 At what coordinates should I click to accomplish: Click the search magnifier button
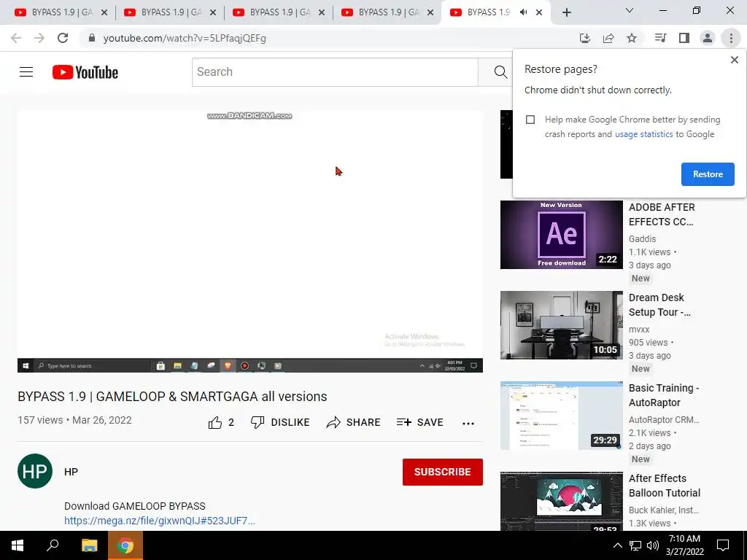point(500,72)
